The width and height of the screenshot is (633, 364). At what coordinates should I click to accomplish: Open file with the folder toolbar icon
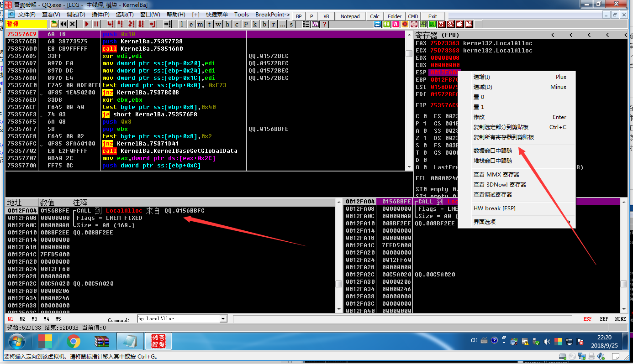pyautogui.click(x=54, y=24)
